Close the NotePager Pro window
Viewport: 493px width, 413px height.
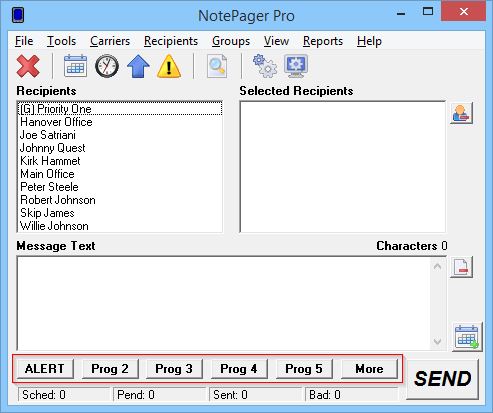[464, 12]
